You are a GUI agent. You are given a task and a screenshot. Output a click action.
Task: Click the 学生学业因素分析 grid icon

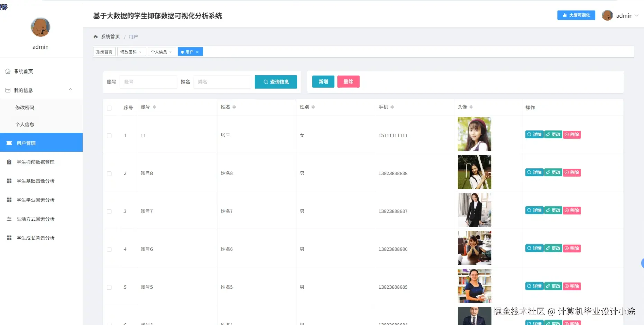pyautogui.click(x=9, y=200)
